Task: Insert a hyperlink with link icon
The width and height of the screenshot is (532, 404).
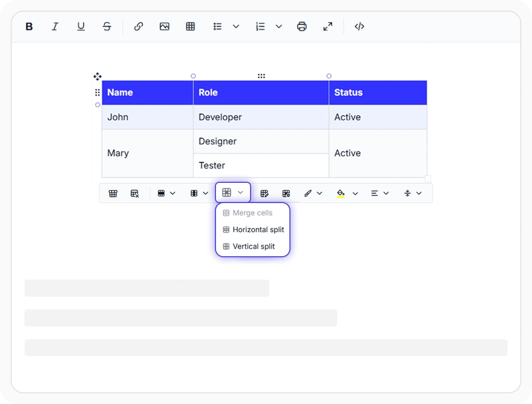Action: pyautogui.click(x=138, y=27)
